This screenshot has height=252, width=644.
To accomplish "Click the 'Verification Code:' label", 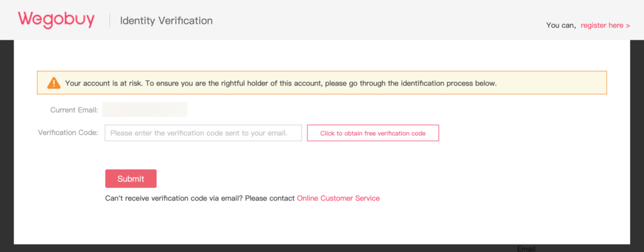I will (x=68, y=133).
